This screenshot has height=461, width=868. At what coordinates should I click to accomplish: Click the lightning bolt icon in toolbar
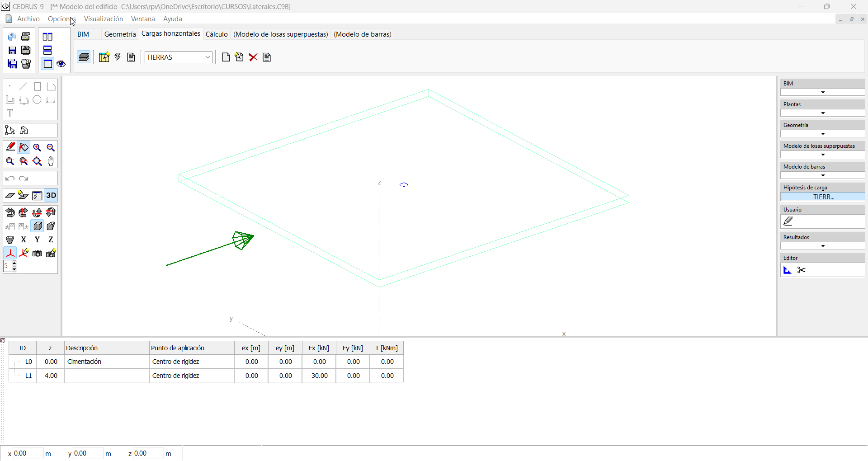point(118,57)
